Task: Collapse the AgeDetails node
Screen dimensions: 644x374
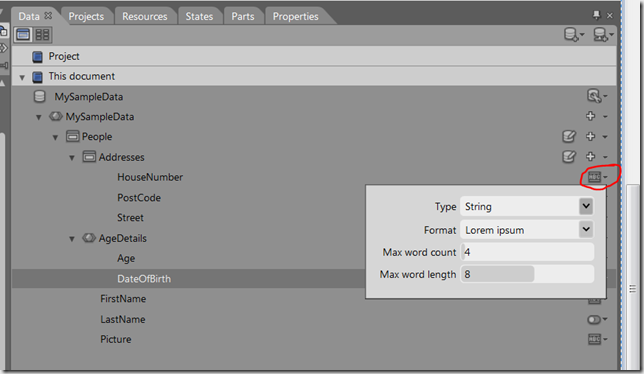Action: pyautogui.click(x=72, y=239)
